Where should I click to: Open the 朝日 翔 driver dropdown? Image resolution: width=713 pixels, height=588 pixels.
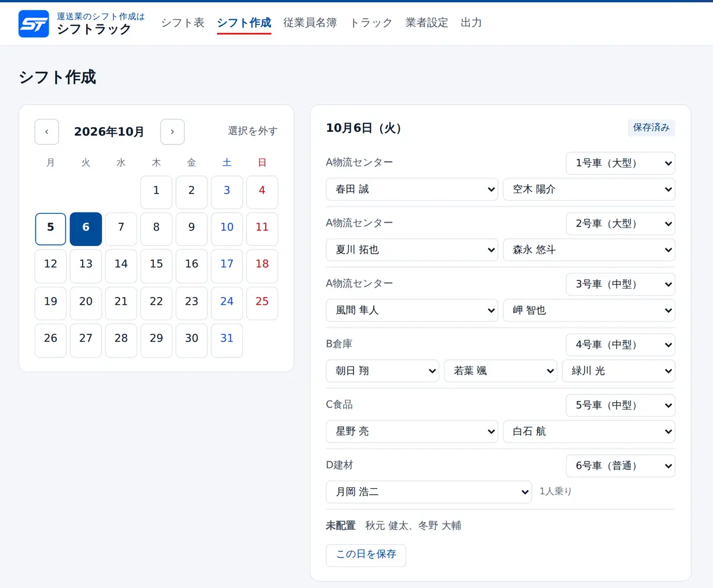[x=383, y=371]
